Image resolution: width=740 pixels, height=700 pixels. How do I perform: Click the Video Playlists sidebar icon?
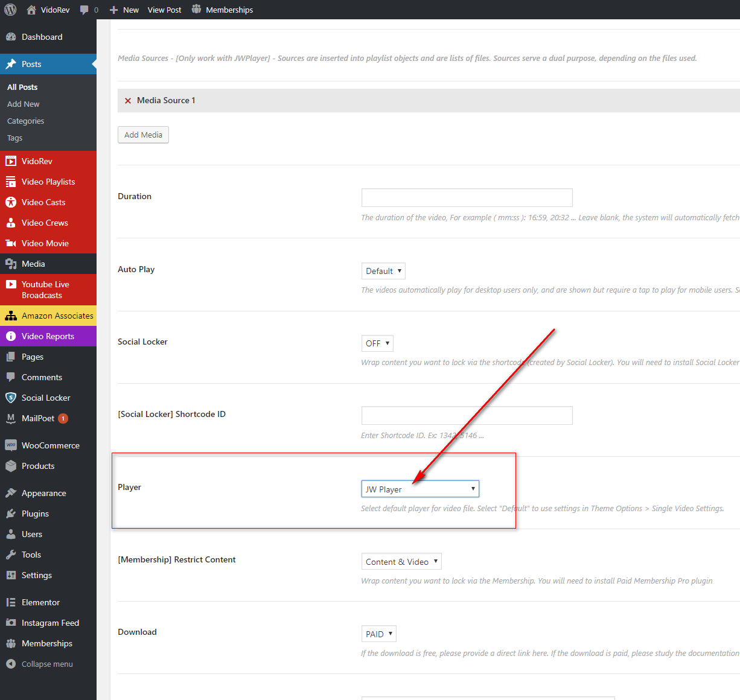coord(11,182)
